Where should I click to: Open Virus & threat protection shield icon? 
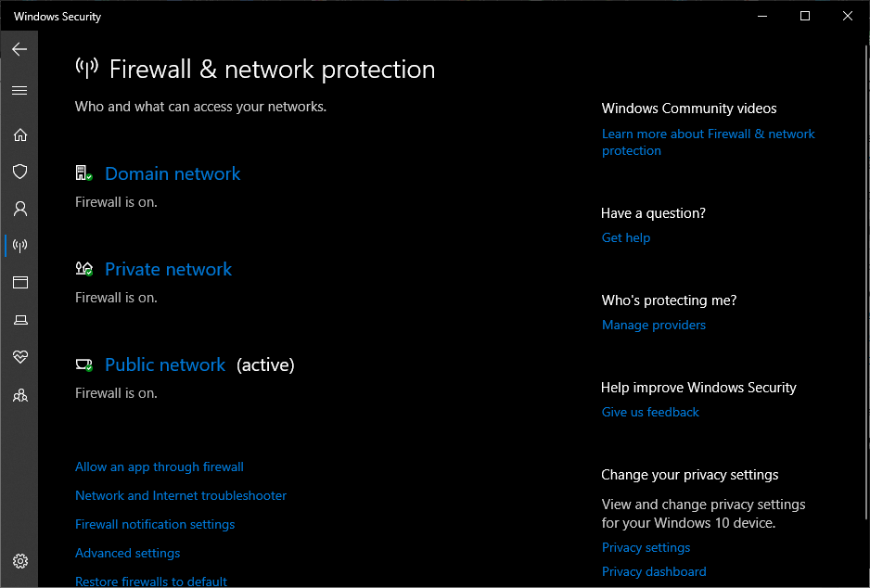click(19, 172)
